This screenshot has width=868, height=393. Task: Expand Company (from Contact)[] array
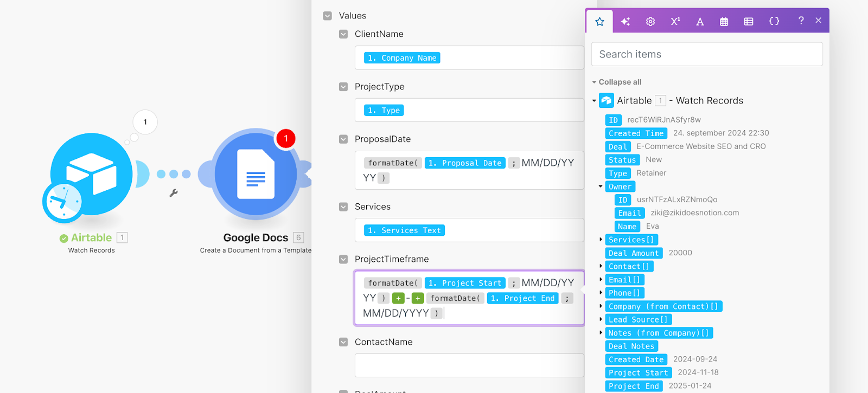coord(601,306)
